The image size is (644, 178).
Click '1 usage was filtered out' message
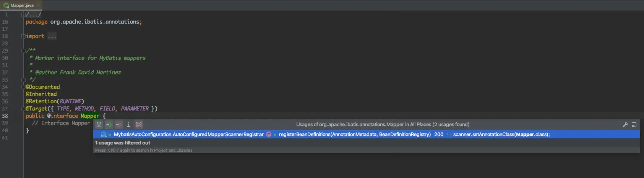coord(123,143)
